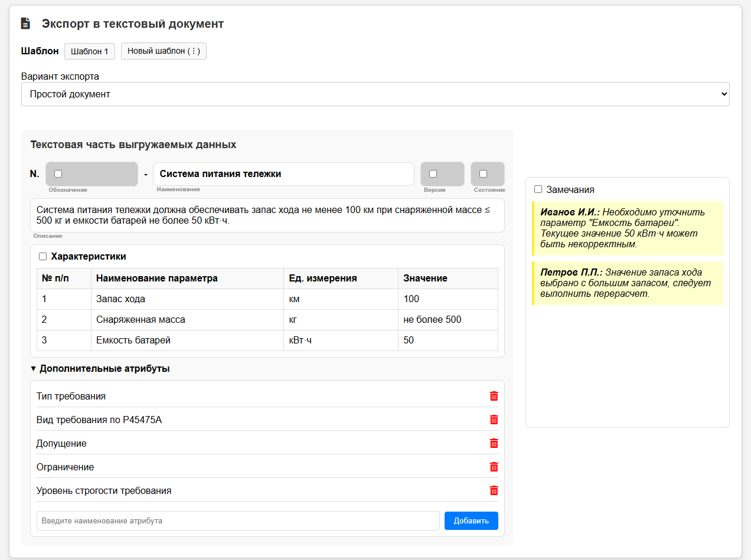Delete the "Тип требования" attribute
The width and height of the screenshot is (751, 560).
point(494,396)
